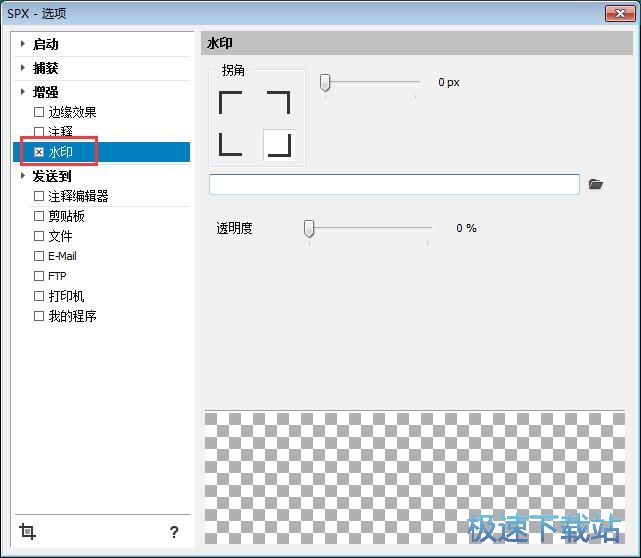Select the 发送到 category heading
The image size is (641, 558).
pos(52,176)
